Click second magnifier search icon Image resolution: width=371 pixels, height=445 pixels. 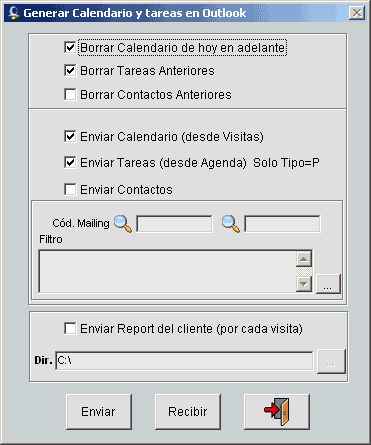coord(231,224)
